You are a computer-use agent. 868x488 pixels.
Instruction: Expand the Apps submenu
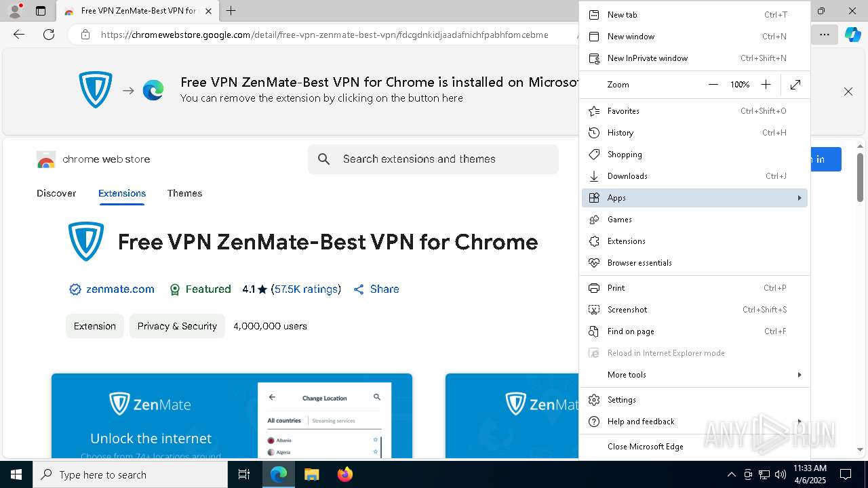694,198
